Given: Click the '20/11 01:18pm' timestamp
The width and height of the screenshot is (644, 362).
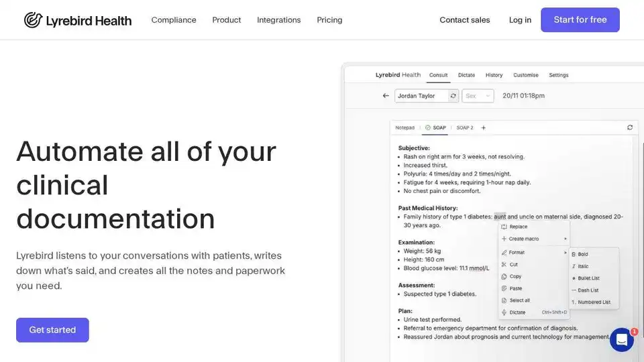Looking at the screenshot, I should point(524,96).
